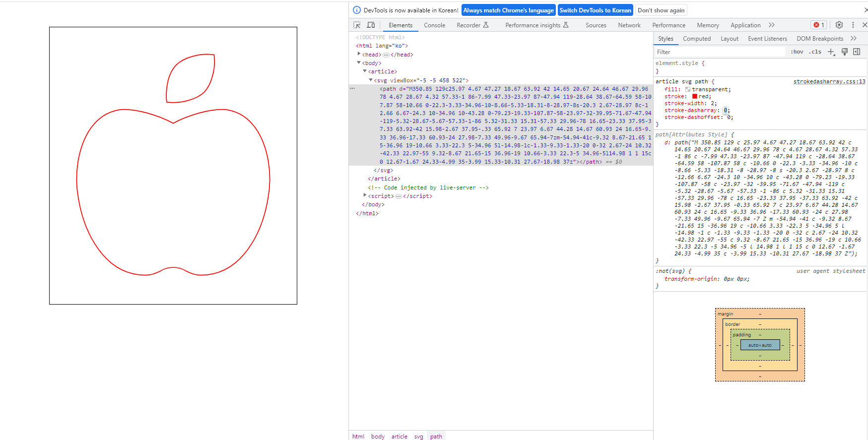Image resolution: width=868 pixels, height=440 pixels.
Task: Open the transparent fill color swatch
Action: coord(688,89)
